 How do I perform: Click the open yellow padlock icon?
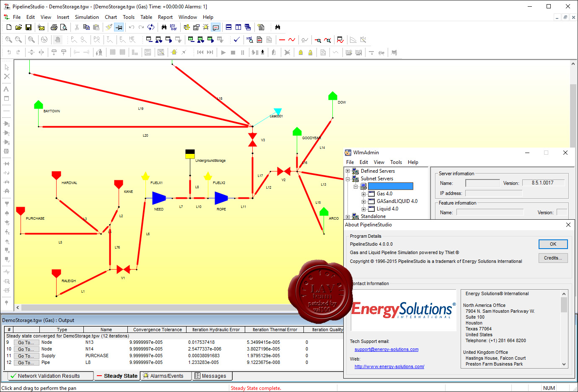tap(310, 52)
